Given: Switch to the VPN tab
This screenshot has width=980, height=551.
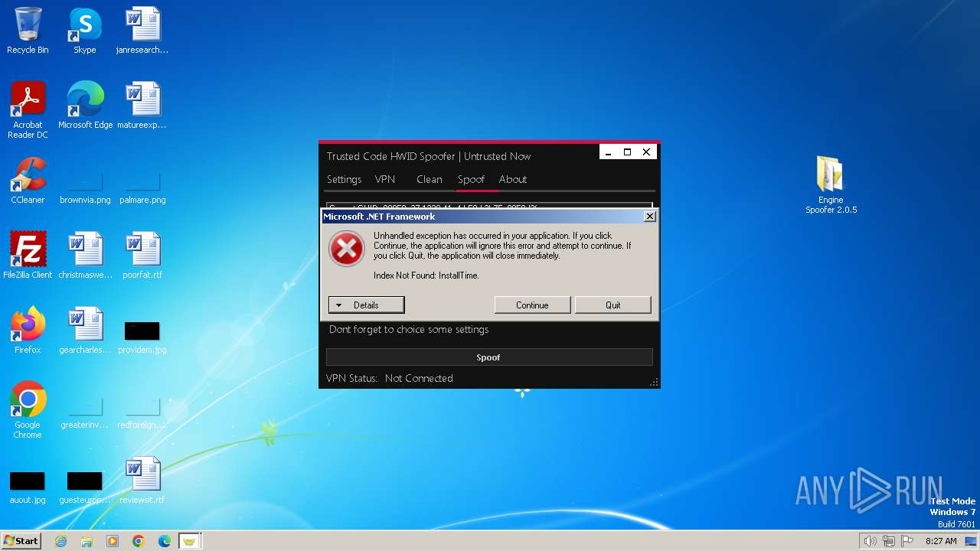Looking at the screenshot, I should click(385, 179).
